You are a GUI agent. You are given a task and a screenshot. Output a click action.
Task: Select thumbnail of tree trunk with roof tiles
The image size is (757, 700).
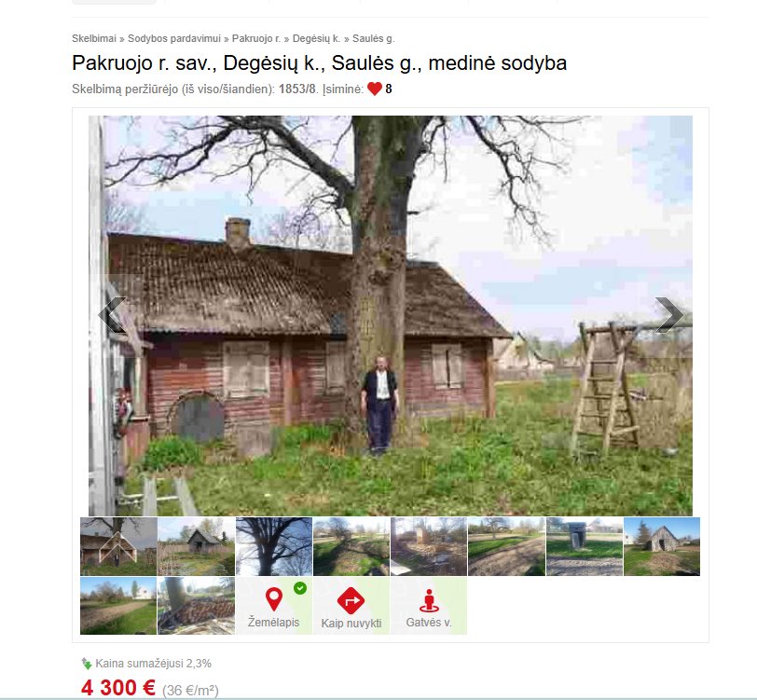click(x=196, y=606)
